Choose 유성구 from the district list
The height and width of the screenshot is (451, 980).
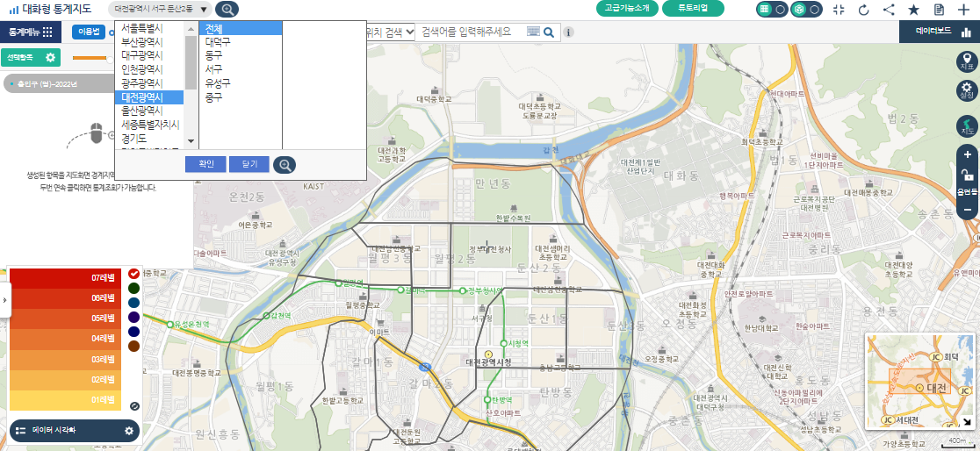tap(217, 82)
